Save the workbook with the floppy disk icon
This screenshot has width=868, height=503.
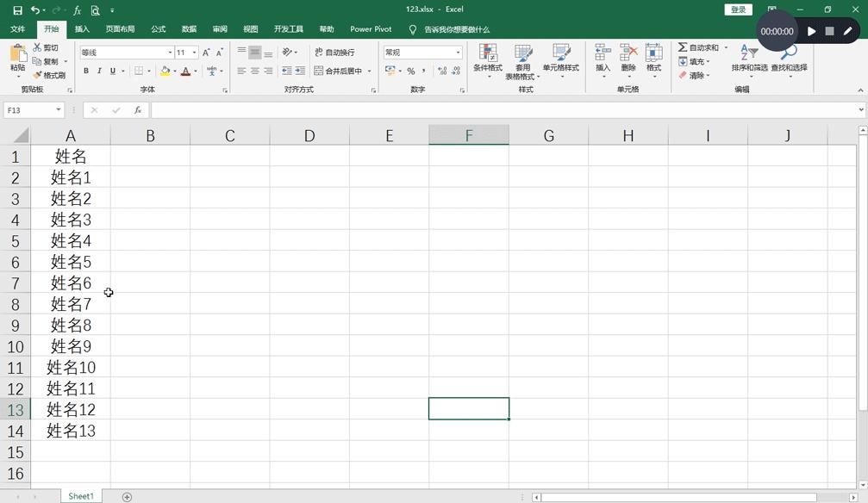tap(17, 10)
